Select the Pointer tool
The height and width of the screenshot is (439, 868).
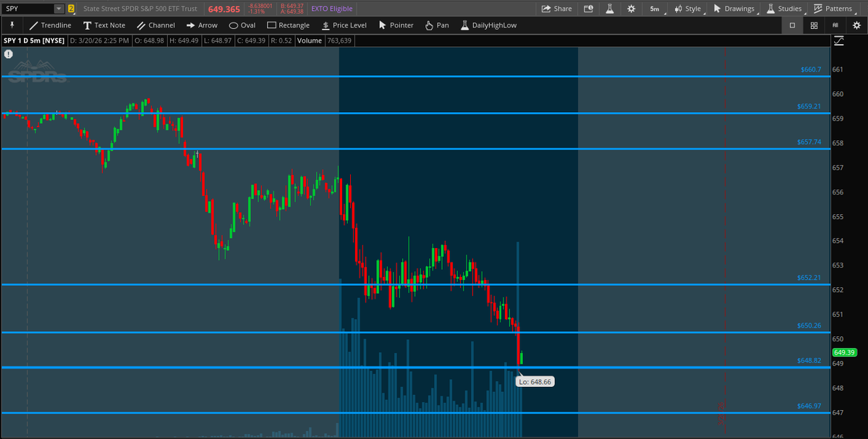point(396,25)
